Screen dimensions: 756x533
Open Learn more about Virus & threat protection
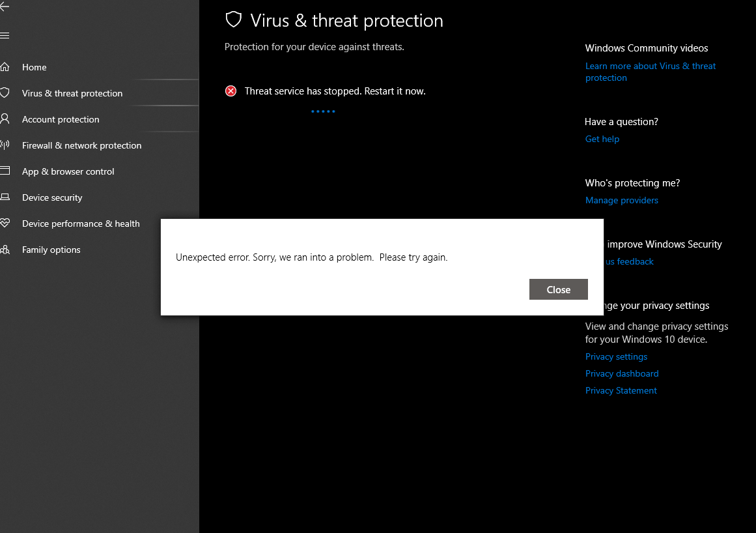pyautogui.click(x=651, y=72)
